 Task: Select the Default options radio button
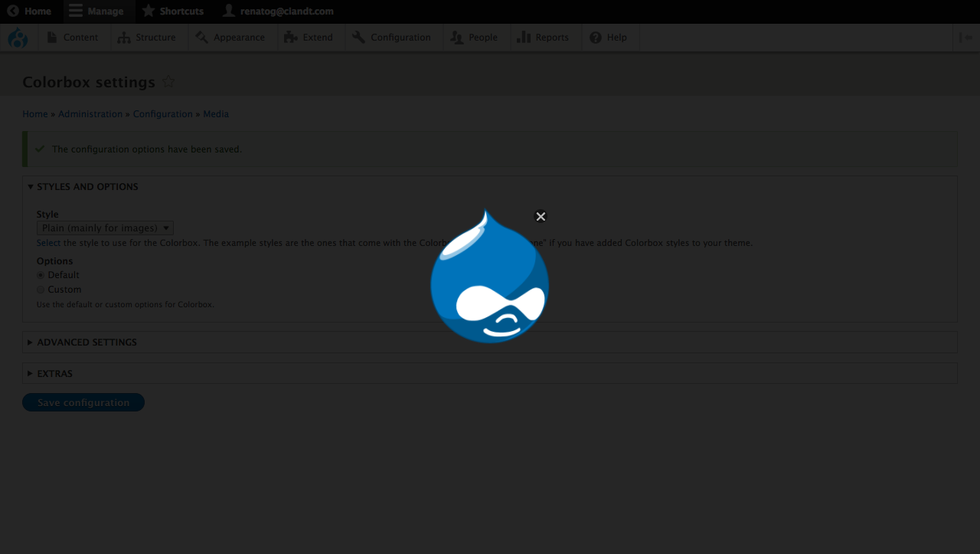tap(41, 275)
